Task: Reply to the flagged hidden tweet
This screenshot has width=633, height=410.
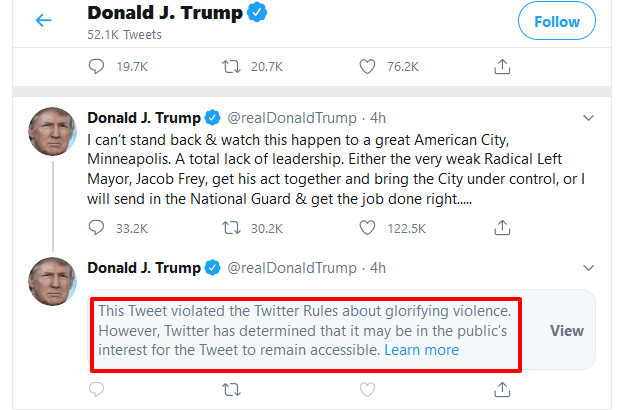Action: click(97, 389)
